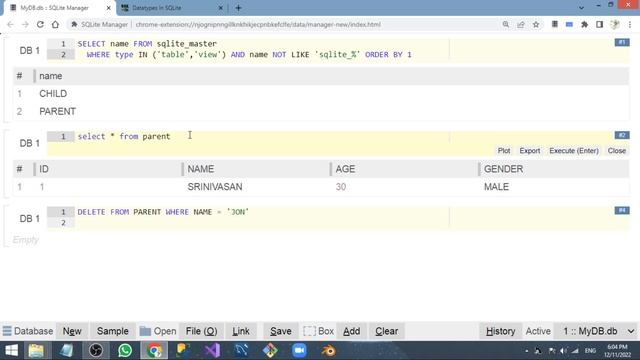This screenshot has height=360, width=640.
Task: Open Visual Studio from the taskbar
Action: click(212, 351)
